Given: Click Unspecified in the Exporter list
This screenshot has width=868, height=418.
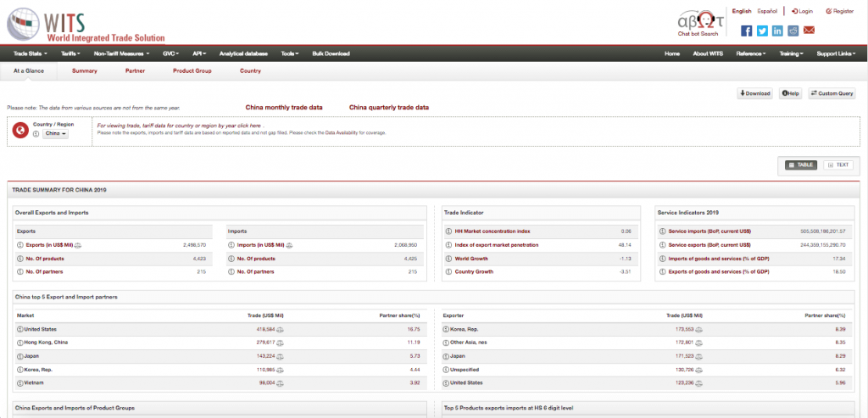Looking at the screenshot, I should 465,370.
